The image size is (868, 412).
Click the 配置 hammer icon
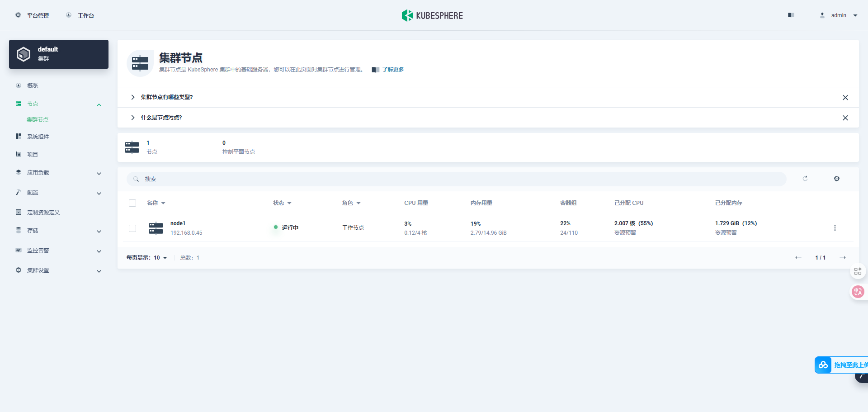tap(19, 192)
